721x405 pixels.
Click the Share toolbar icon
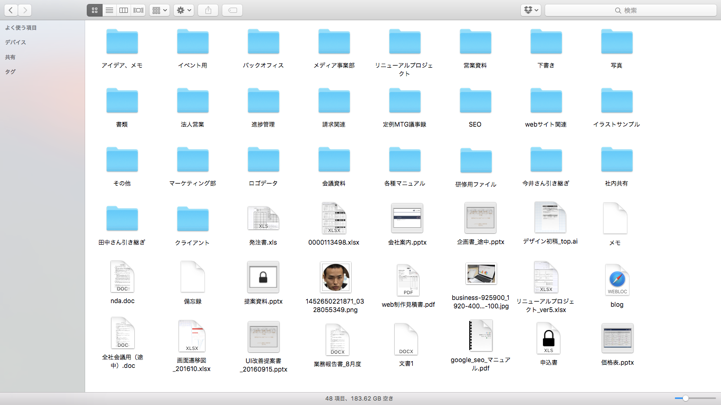coord(208,10)
